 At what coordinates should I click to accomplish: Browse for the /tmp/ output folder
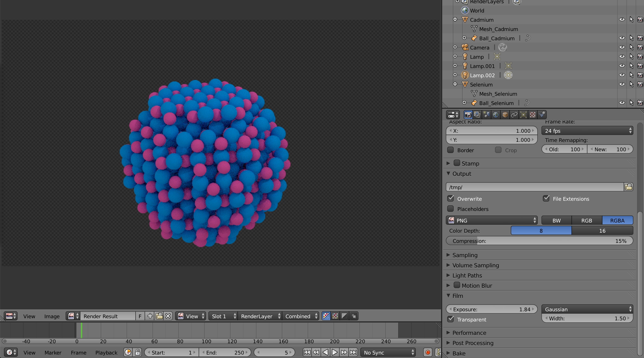pos(629,187)
